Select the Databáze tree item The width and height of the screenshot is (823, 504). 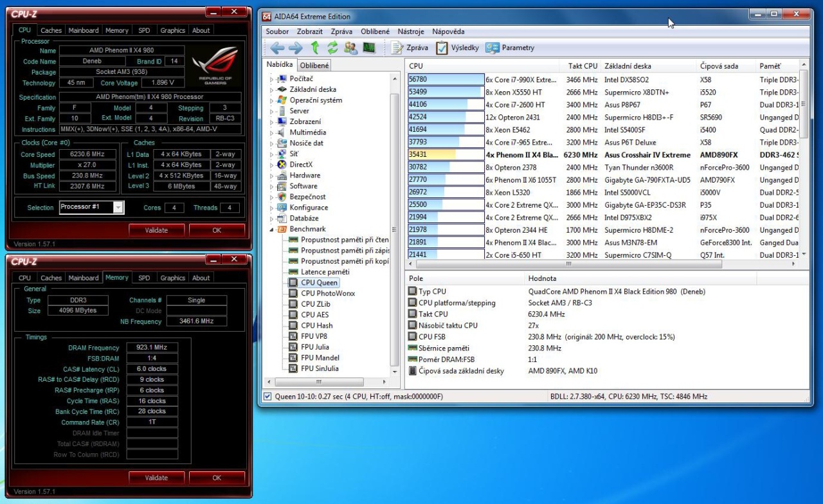[304, 218]
